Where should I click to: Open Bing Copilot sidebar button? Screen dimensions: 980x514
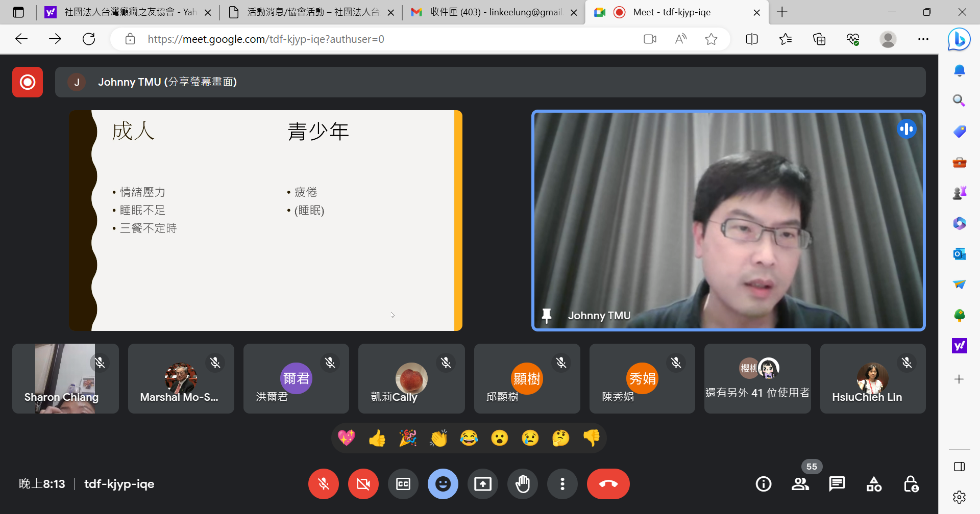coord(959,39)
